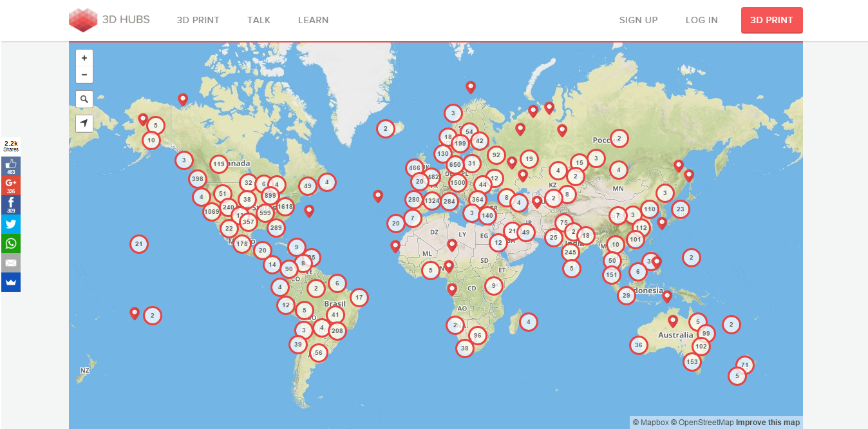
Task: Open the 71 cluster over New Zealand
Action: coord(744,365)
